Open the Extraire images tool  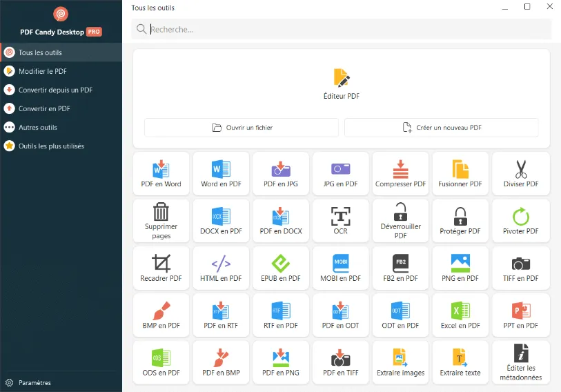[x=400, y=362]
